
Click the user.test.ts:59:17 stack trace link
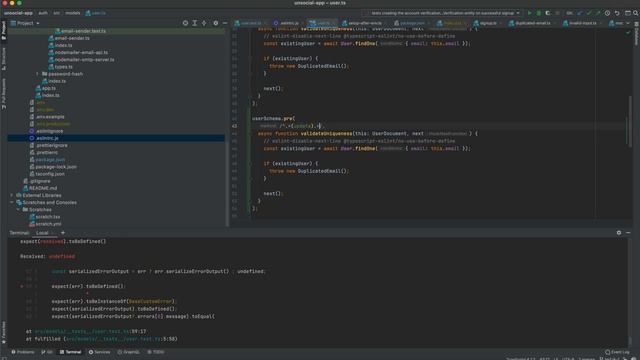click(90, 331)
